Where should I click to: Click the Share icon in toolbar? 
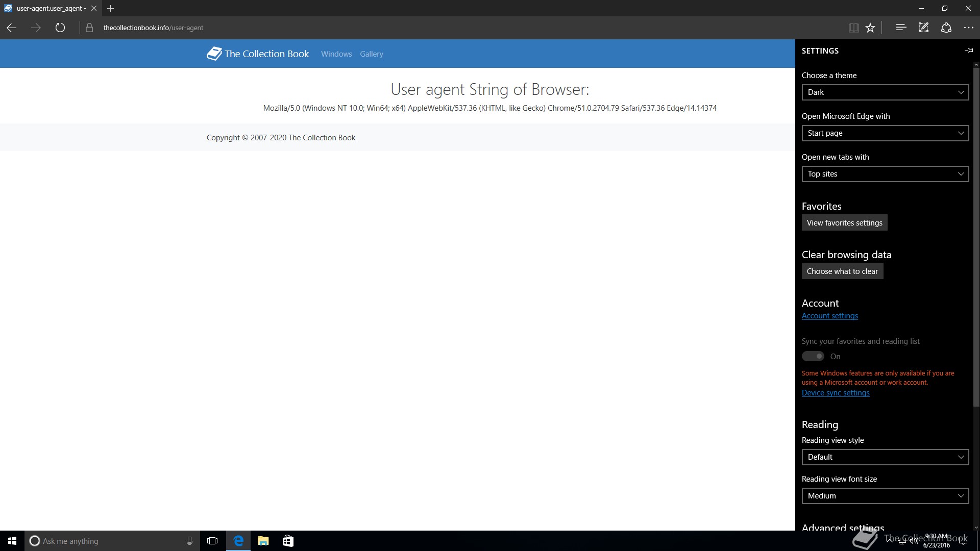pos(946,28)
